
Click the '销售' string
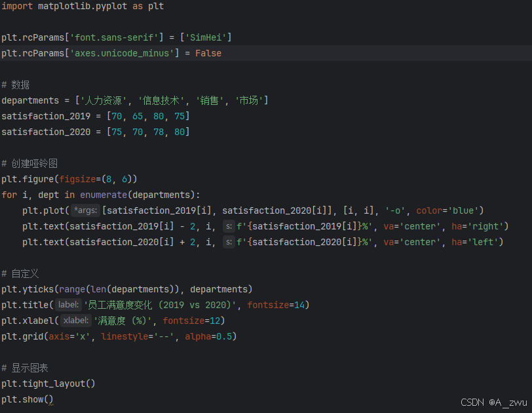(210, 100)
